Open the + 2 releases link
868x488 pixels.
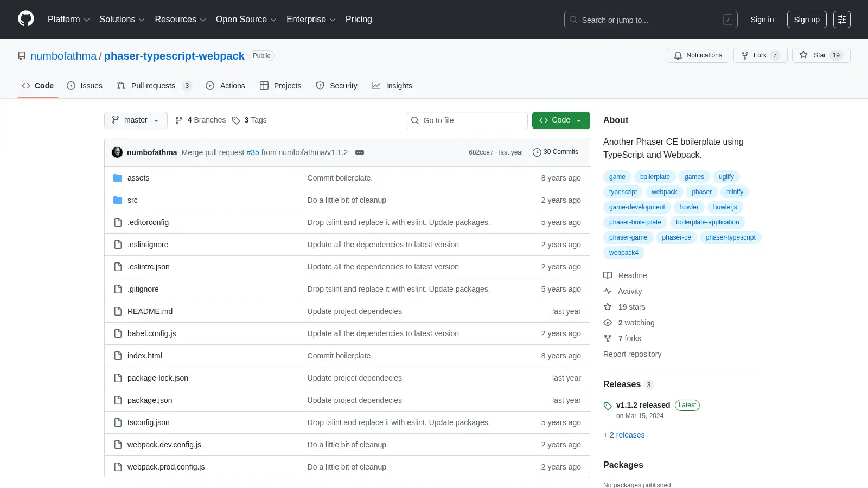coord(624,435)
